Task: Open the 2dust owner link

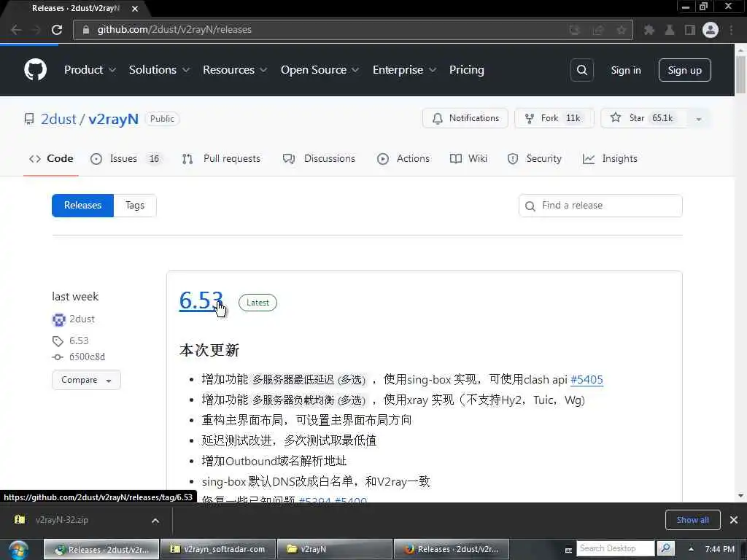Action: pyautogui.click(x=58, y=119)
